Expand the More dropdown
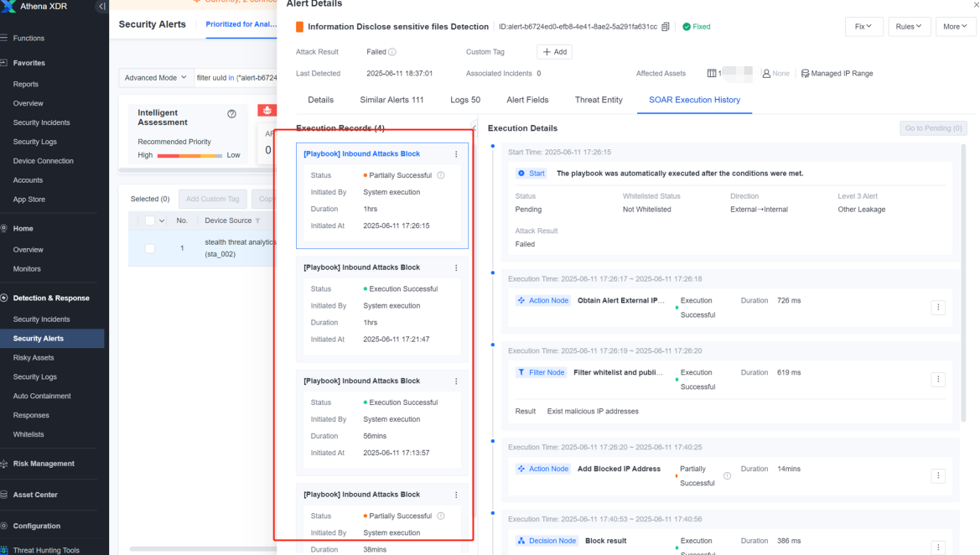This screenshot has height=555, width=980. click(955, 26)
